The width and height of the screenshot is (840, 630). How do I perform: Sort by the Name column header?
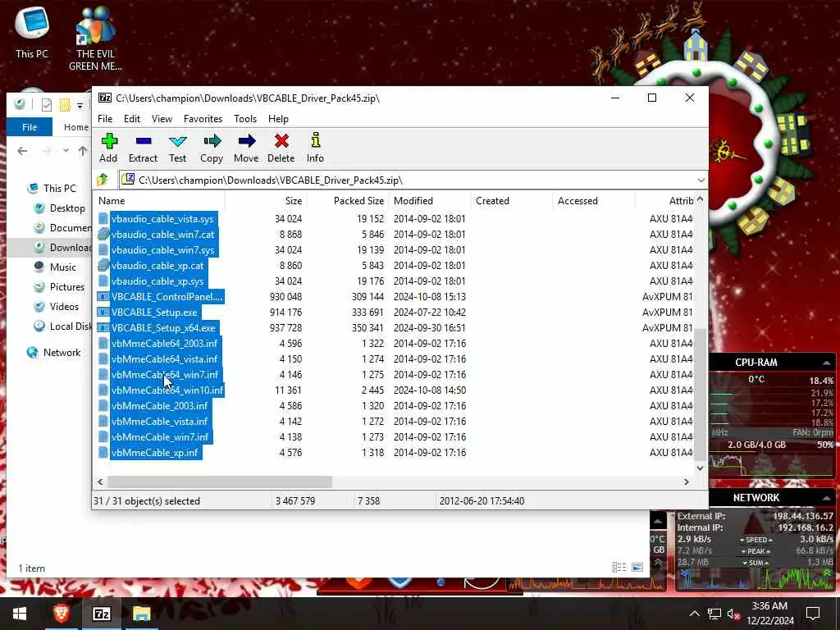coord(158,201)
